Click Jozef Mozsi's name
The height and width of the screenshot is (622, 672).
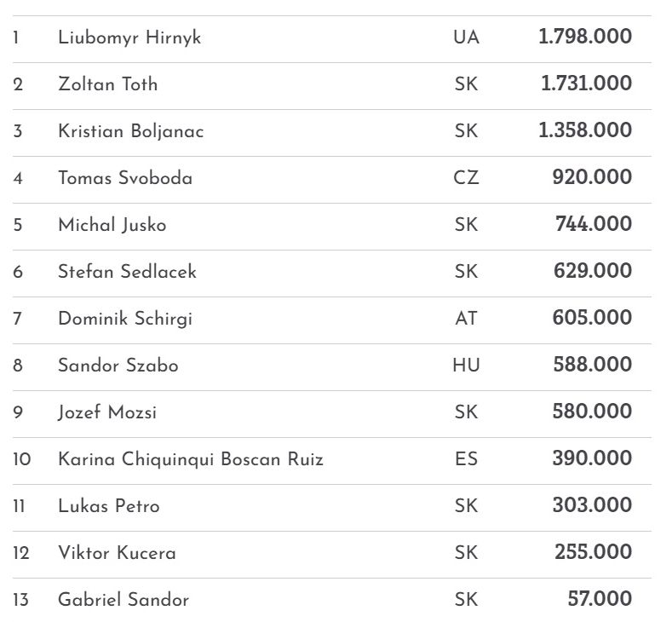pyautogui.click(x=107, y=412)
